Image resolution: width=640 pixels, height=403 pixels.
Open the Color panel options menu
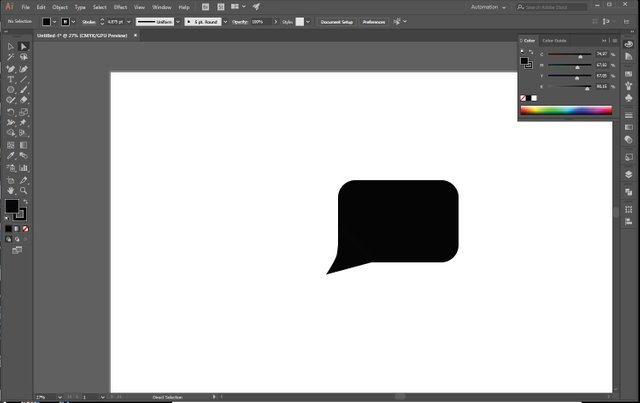(614, 40)
